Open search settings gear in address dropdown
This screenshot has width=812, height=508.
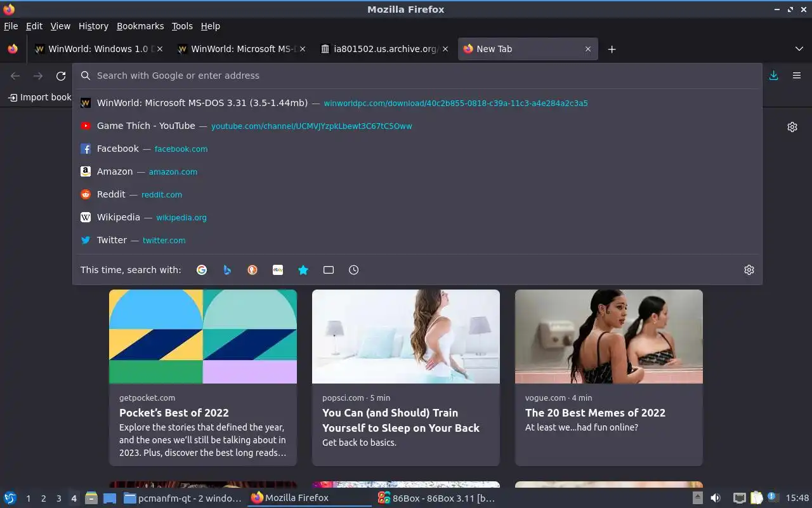point(749,270)
